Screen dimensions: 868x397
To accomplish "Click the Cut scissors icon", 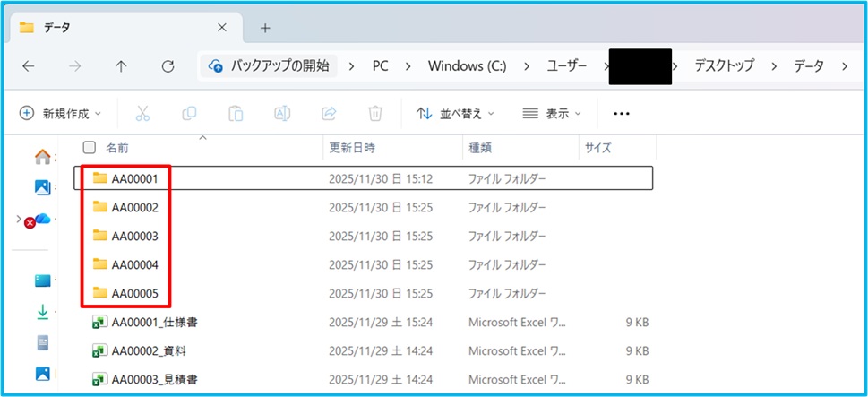I will pos(142,114).
